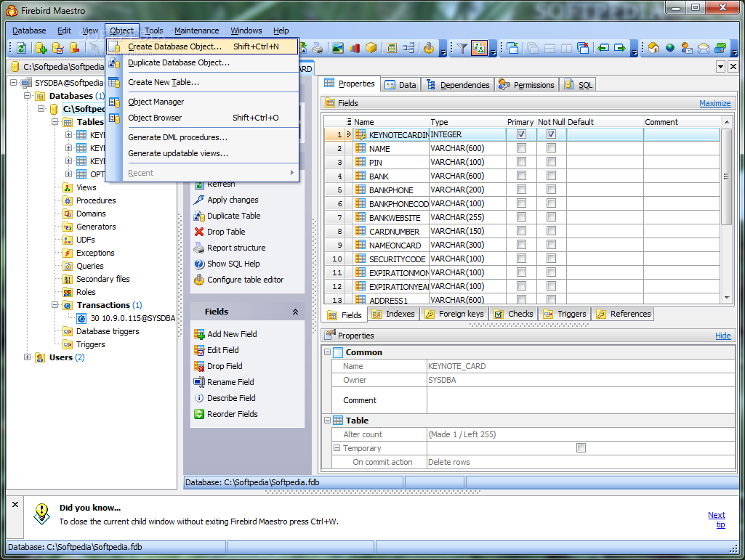Click the Comment property input field
The height and width of the screenshot is (560, 745).
(x=581, y=400)
